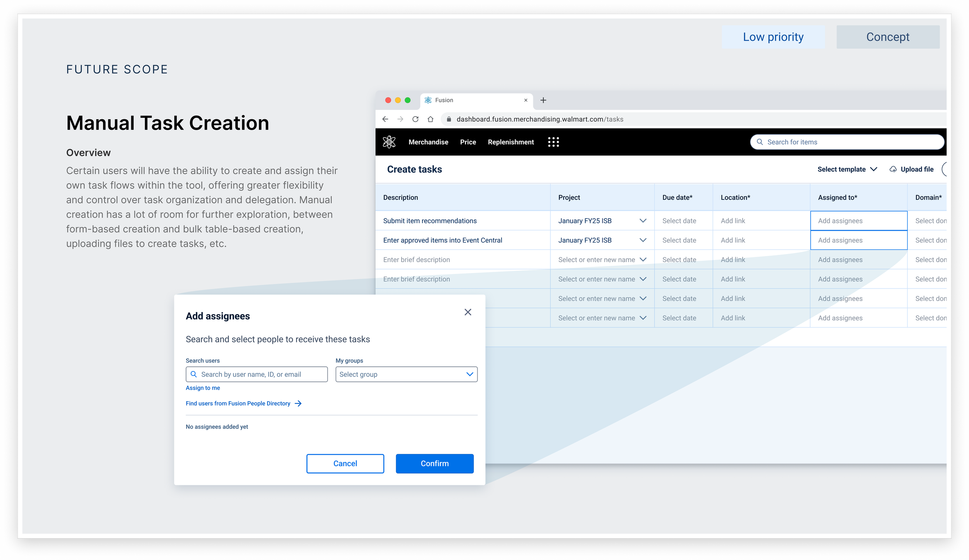969x560 pixels.
Task: Click the Confirm button
Action: coord(434,464)
